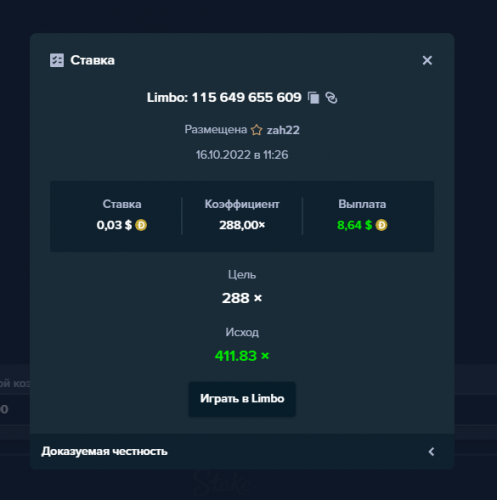Click the Ставка betslip icon in header
497x500 pixels.
tap(57, 60)
